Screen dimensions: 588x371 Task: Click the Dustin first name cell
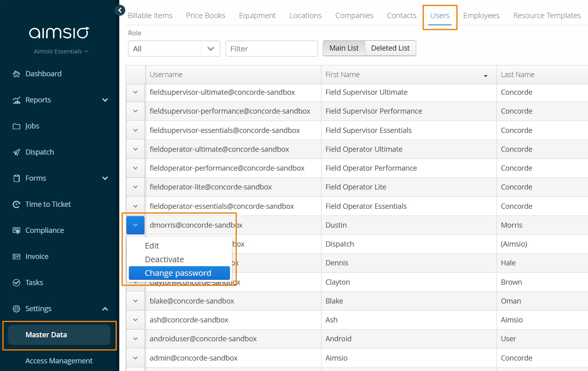click(x=409, y=225)
